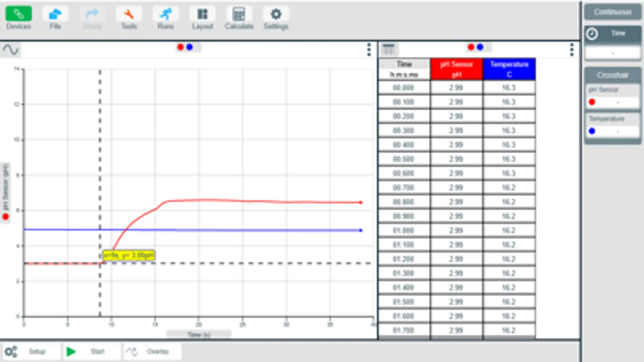Click the Overlay button
644x362 pixels.
(x=152, y=352)
